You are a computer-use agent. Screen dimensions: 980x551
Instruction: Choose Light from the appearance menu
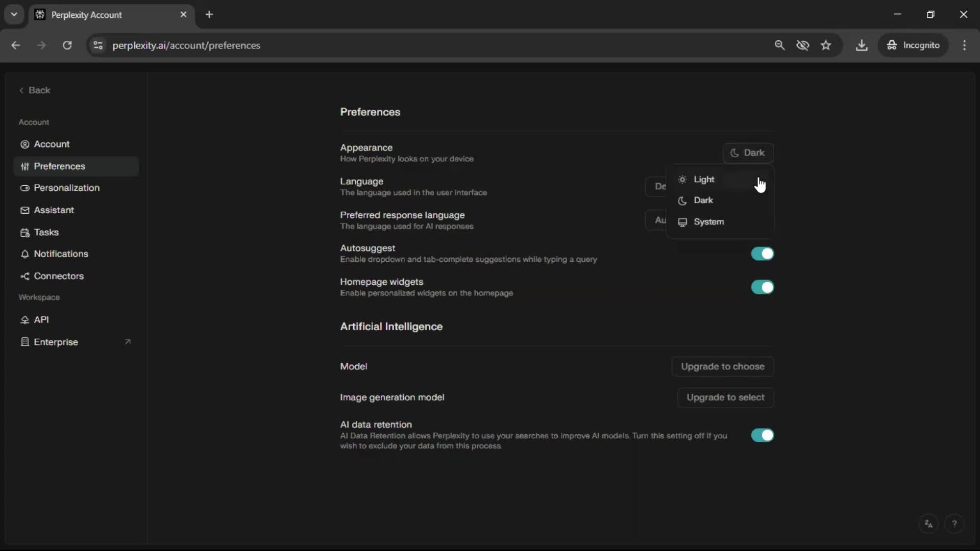coord(704,180)
